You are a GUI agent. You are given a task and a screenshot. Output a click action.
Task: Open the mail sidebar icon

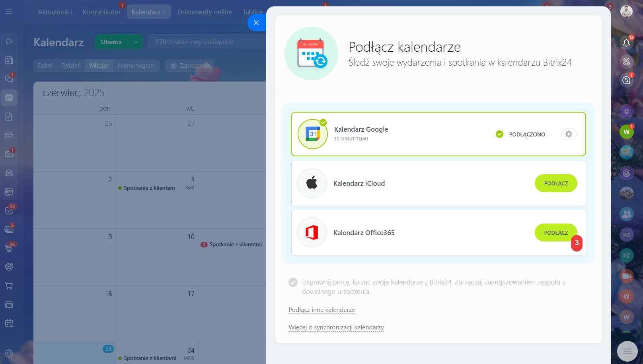(x=9, y=154)
